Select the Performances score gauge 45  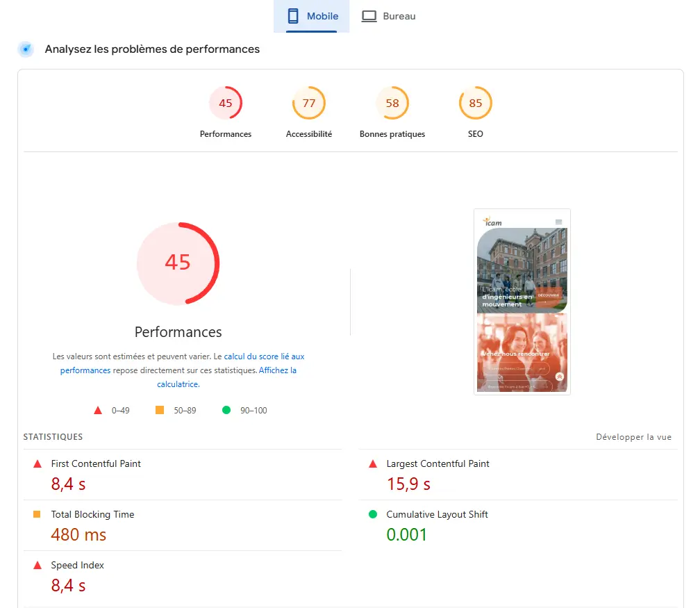(226, 104)
